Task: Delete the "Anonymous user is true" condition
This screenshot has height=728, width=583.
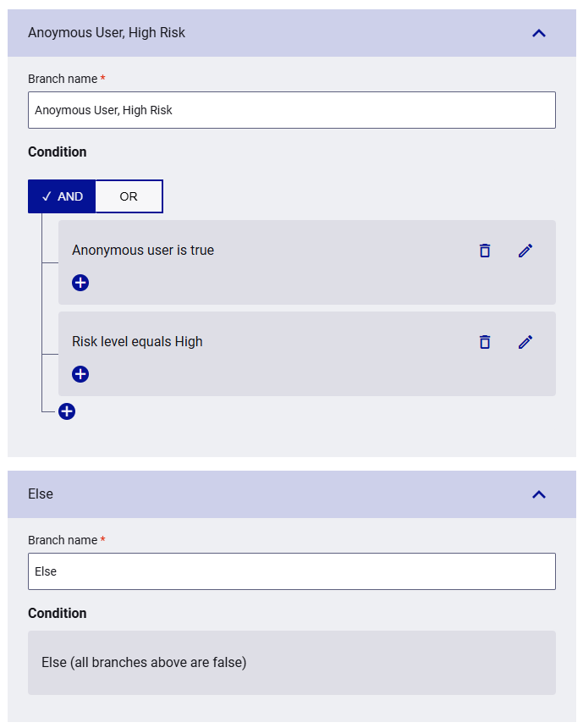Action: 485,251
